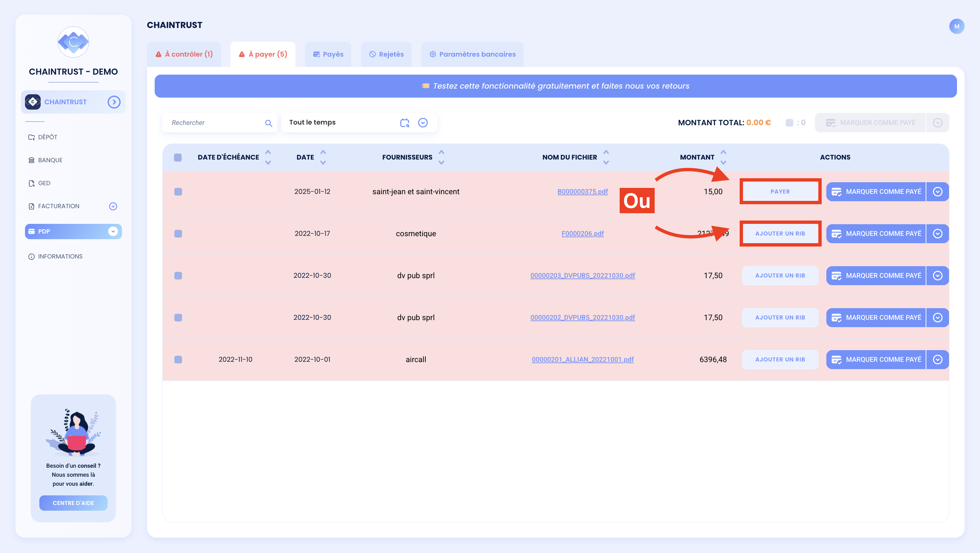Click the Facturation invoice icon
This screenshot has height=553, width=980.
tap(32, 206)
